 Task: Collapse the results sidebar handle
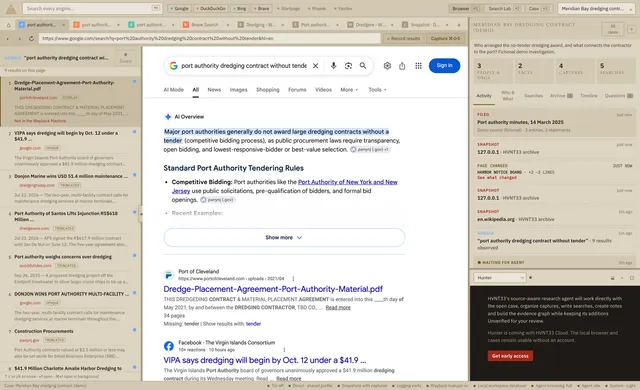coord(140,213)
